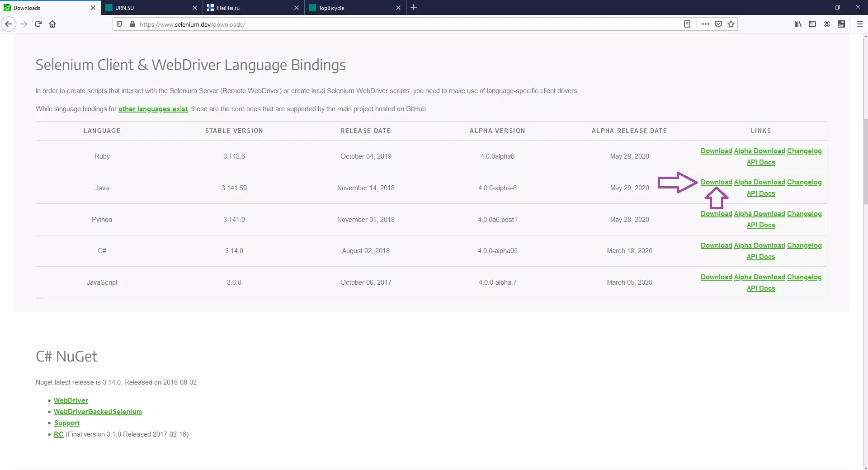
Task: Open the Firefox hamburger menu
Action: 860,24
